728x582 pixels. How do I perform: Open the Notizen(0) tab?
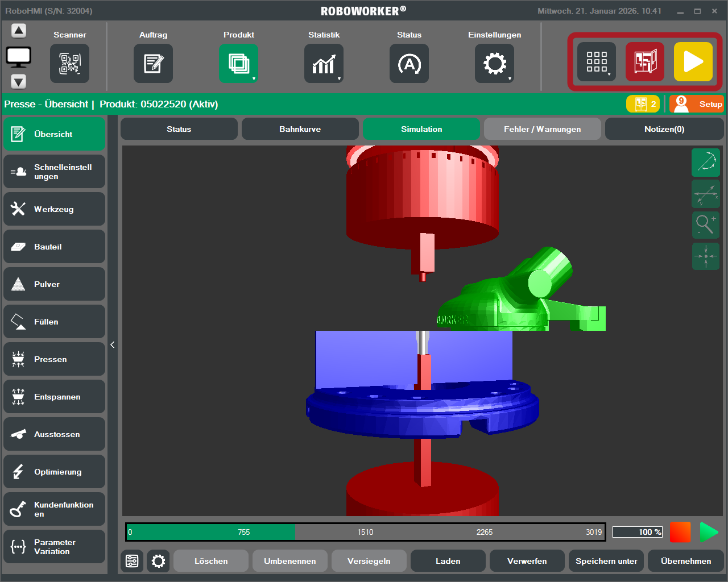click(x=664, y=129)
